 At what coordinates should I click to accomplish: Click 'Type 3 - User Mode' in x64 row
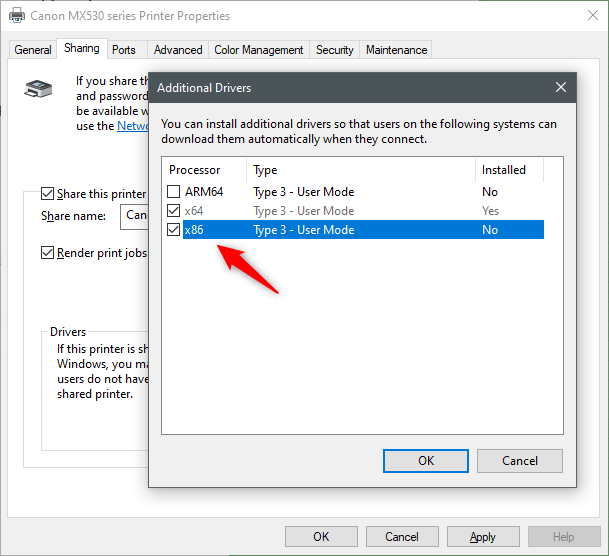click(x=304, y=211)
